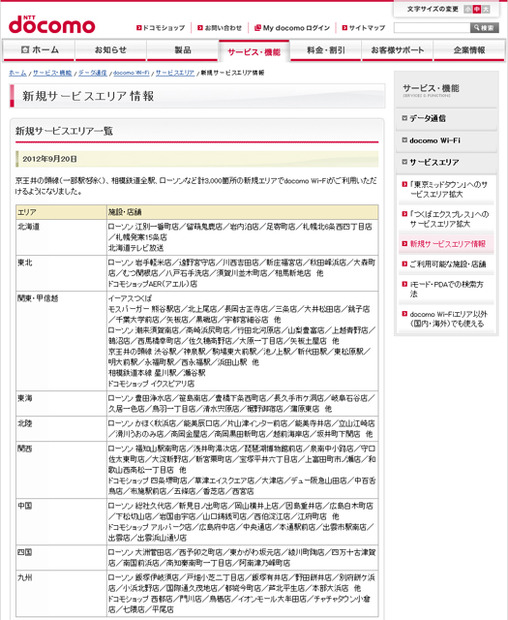This screenshot has height=620, width=508.
Task: Select the 中国 area cell
Action: point(61,522)
